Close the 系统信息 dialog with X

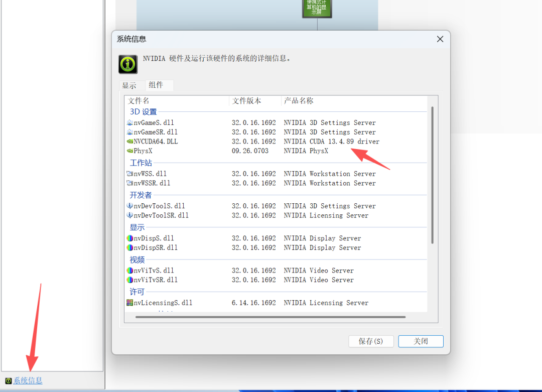(440, 39)
